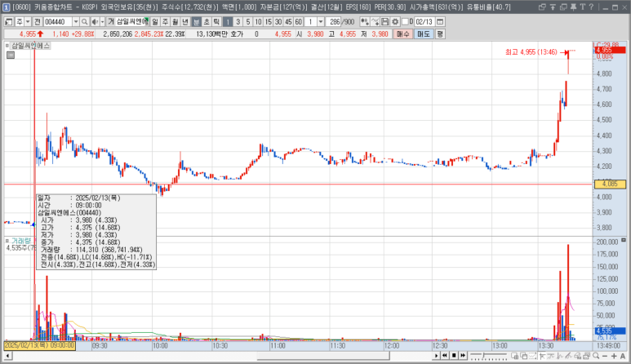This screenshot has width=631, height=364.
Task: Click the rewind replay button
Action: click(x=445, y=356)
